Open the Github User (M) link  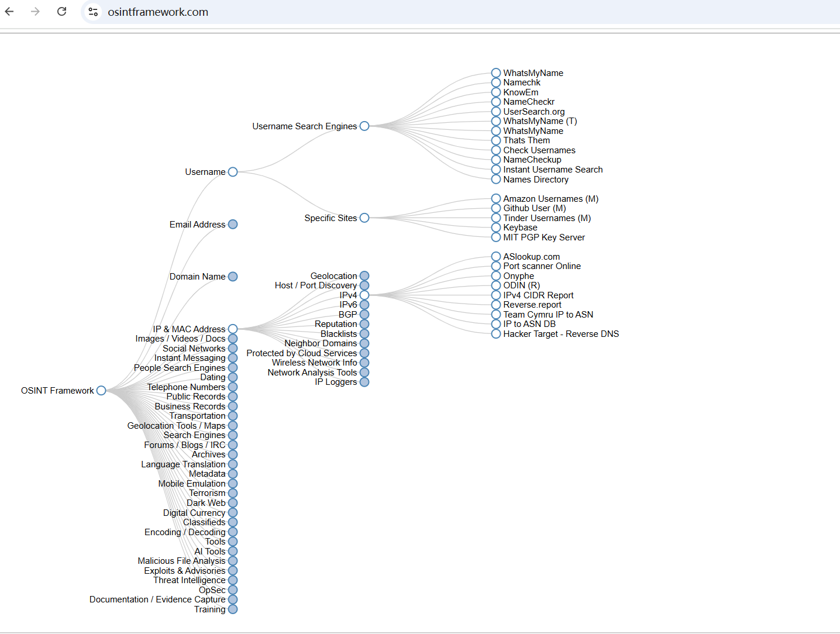535,208
